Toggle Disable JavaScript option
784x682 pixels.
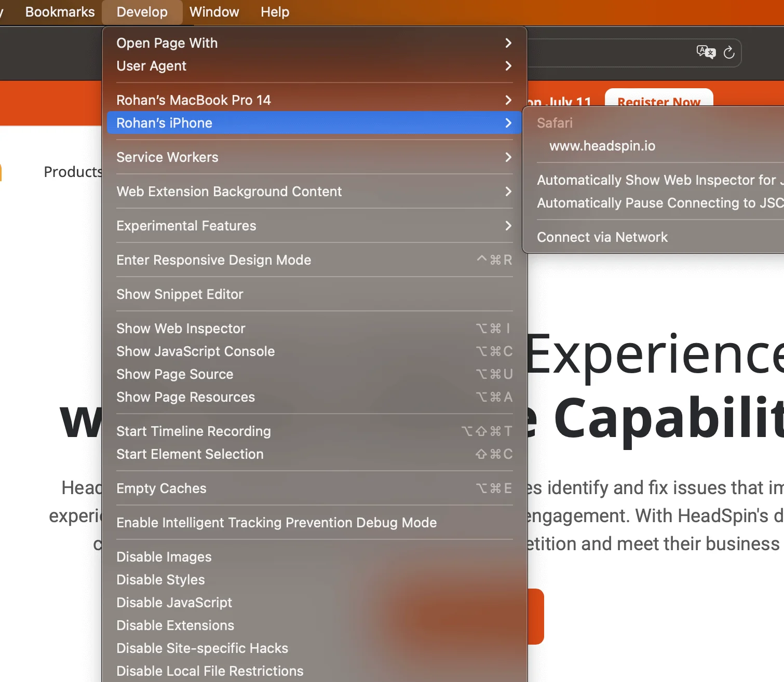(x=314, y=603)
